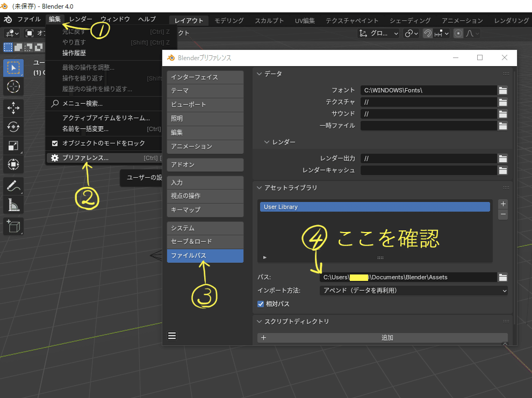Viewport: 532px width, 398px height.
Task: Open folder browser for テクスチャ path
Action: (x=503, y=102)
